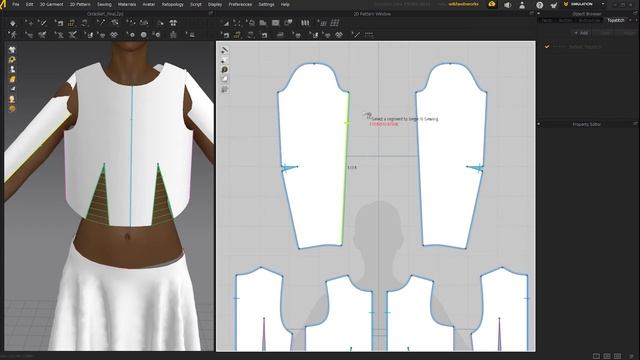The image size is (640, 360).
Task: Click the green highlighted sleeve seam segment
Action: (x=345, y=169)
